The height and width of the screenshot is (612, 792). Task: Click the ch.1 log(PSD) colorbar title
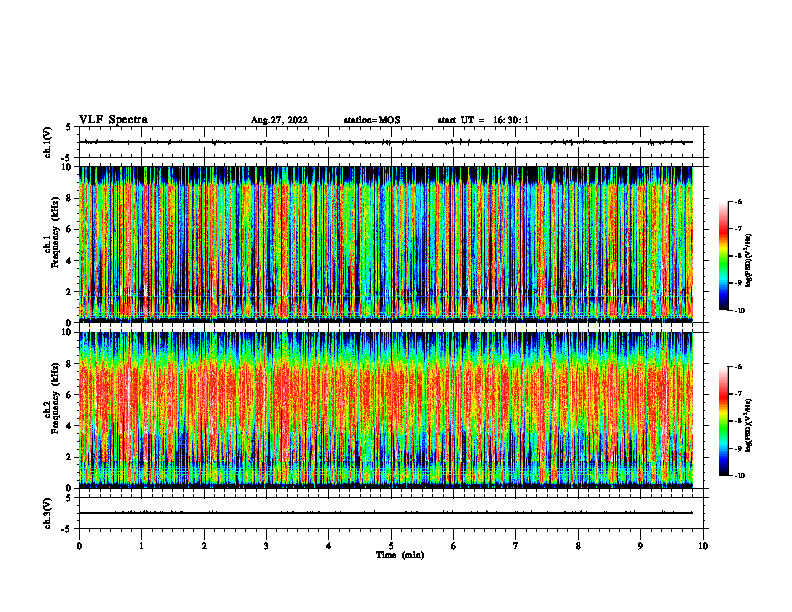pyautogui.click(x=749, y=260)
